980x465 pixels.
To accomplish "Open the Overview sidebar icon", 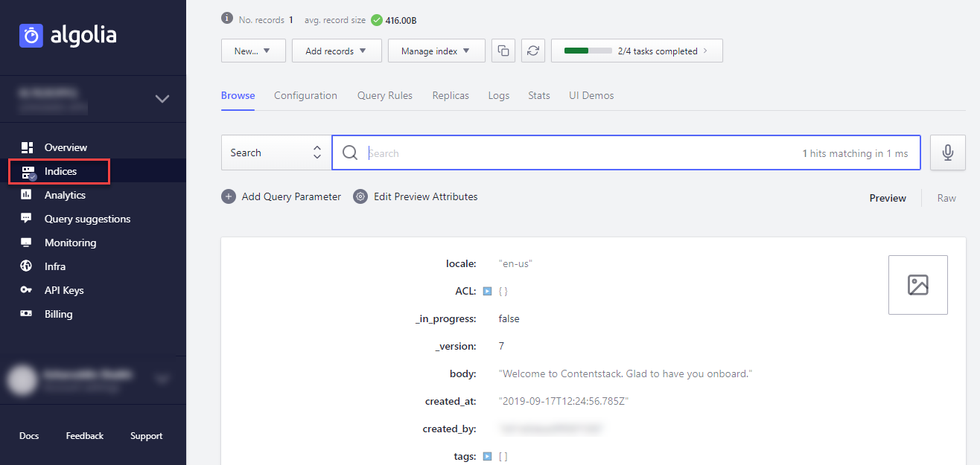I will (x=27, y=147).
